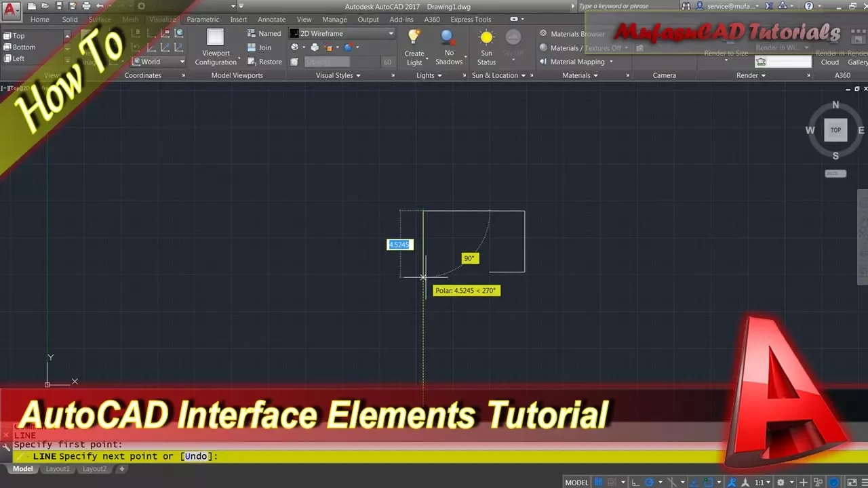Click the service@mufa... sign-in account button
The image size is (868, 488).
729,6
